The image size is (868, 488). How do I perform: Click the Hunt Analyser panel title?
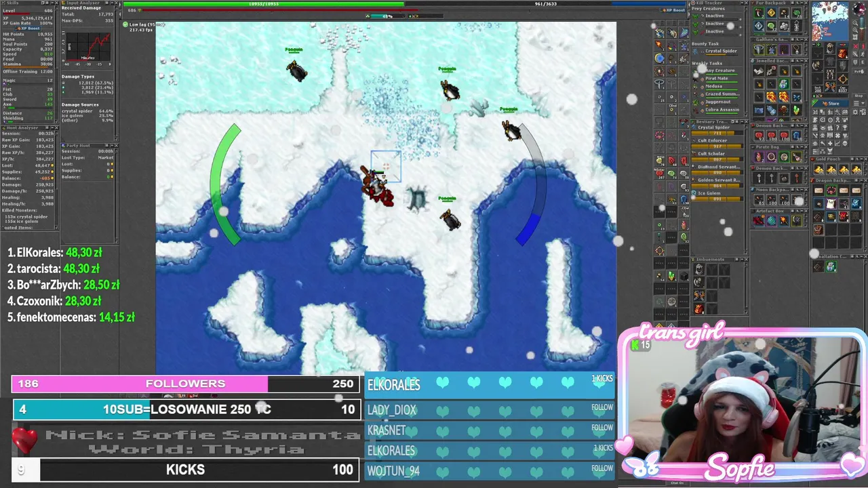pos(22,128)
